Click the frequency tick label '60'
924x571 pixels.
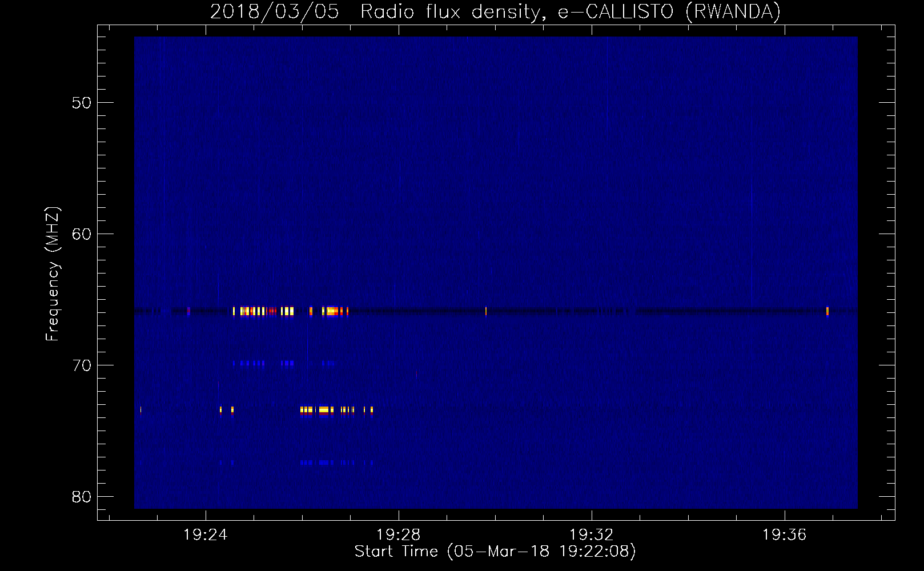[x=82, y=234]
